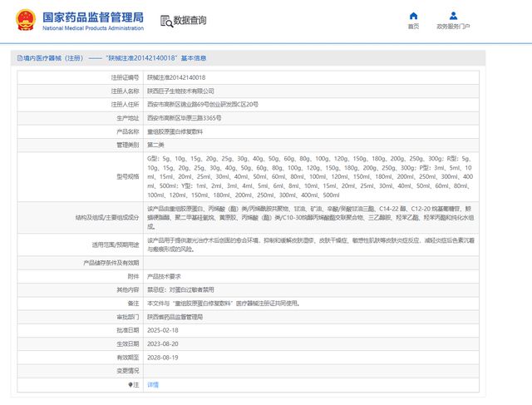Click the 有效期至 row label
This screenshot has width=532, height=405.
pyautogui.click(x=128, y=358)
